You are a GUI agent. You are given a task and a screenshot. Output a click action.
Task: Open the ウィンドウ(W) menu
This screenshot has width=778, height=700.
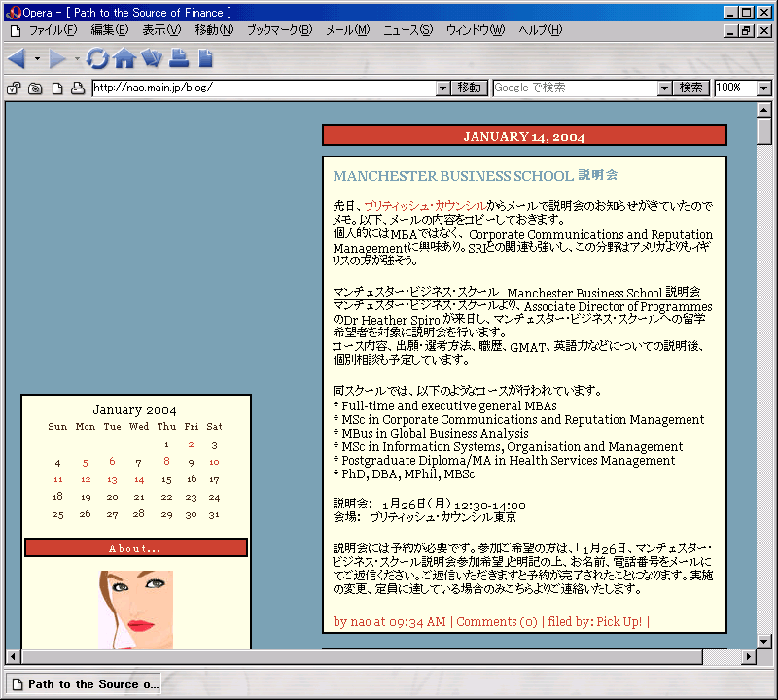pyautogui.click(x=476, y=30)
